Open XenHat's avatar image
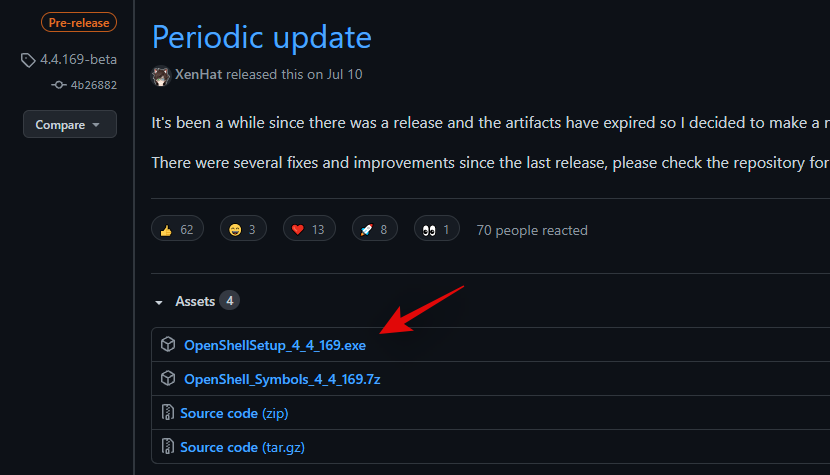The width and height of the screenshot is (830, 475). [161, 76]
